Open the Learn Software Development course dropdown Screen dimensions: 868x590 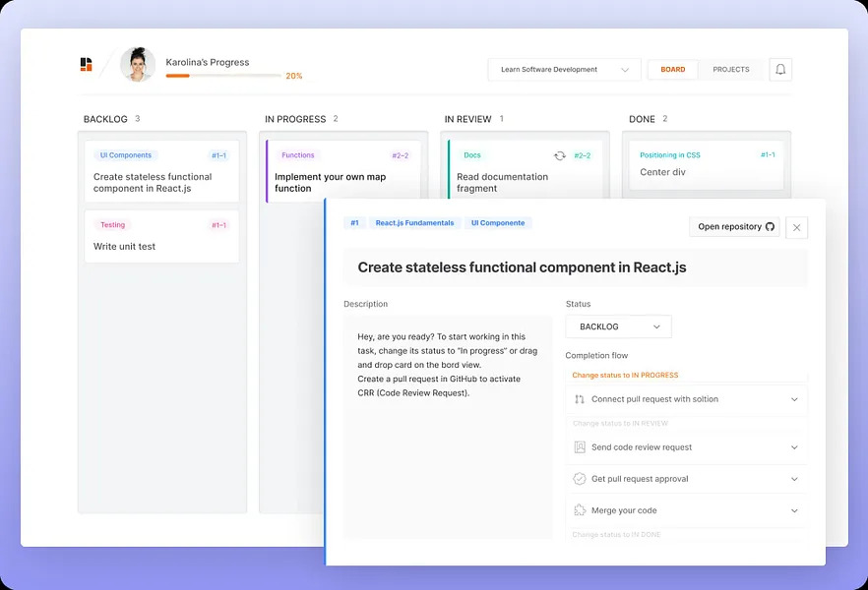[x=564, y=70]
